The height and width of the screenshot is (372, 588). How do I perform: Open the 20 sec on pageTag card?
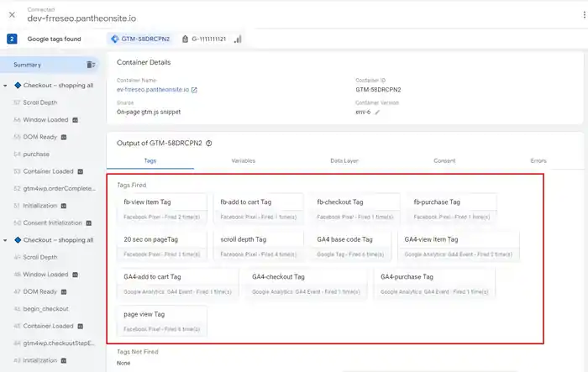pos(161,246)
